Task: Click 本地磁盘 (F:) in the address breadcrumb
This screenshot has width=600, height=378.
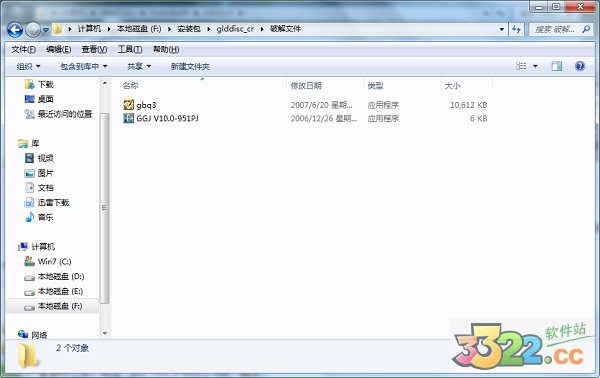Action: (139, 29)
